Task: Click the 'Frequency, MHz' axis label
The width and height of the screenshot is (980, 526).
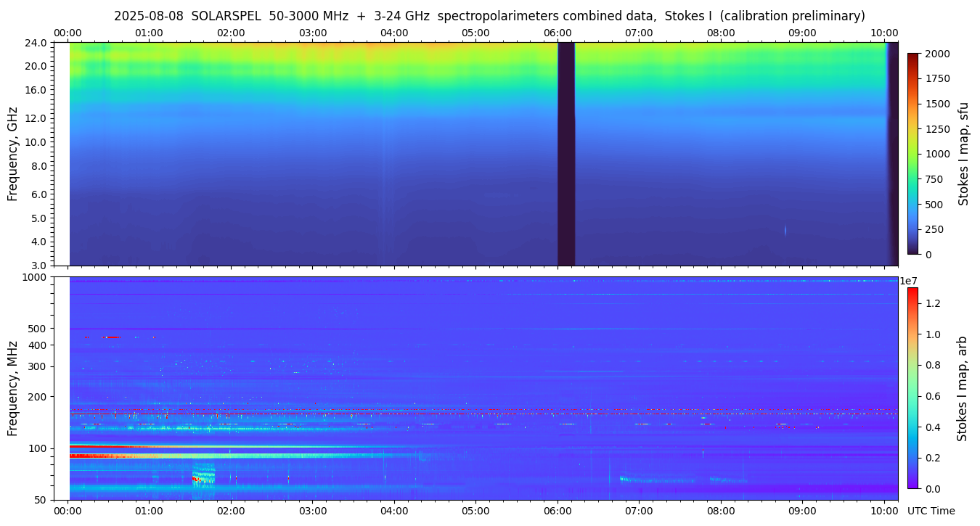Action: (12, 387)
